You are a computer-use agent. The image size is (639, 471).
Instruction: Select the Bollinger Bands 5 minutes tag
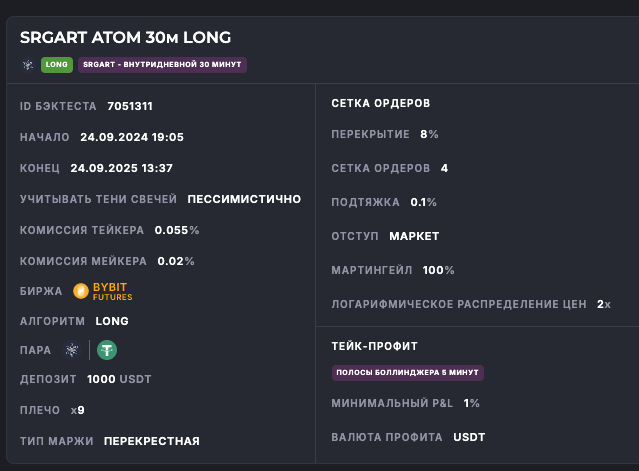[408, 372]
